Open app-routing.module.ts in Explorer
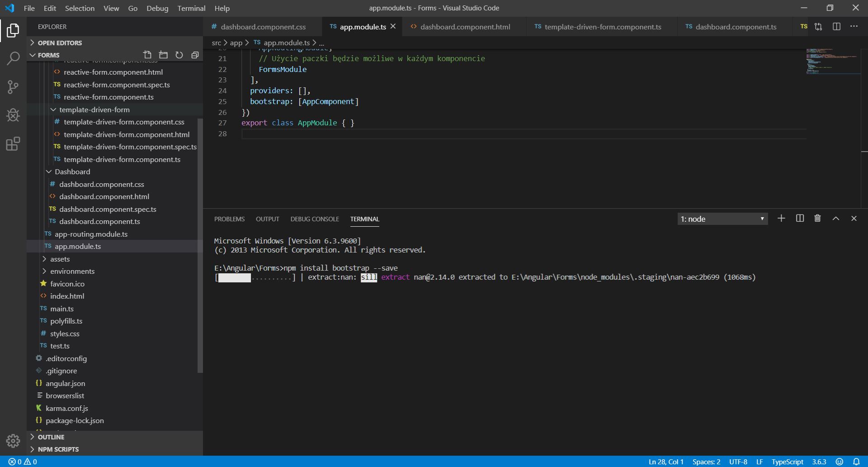Screen dimensions: 868x467 pos(115,234)
